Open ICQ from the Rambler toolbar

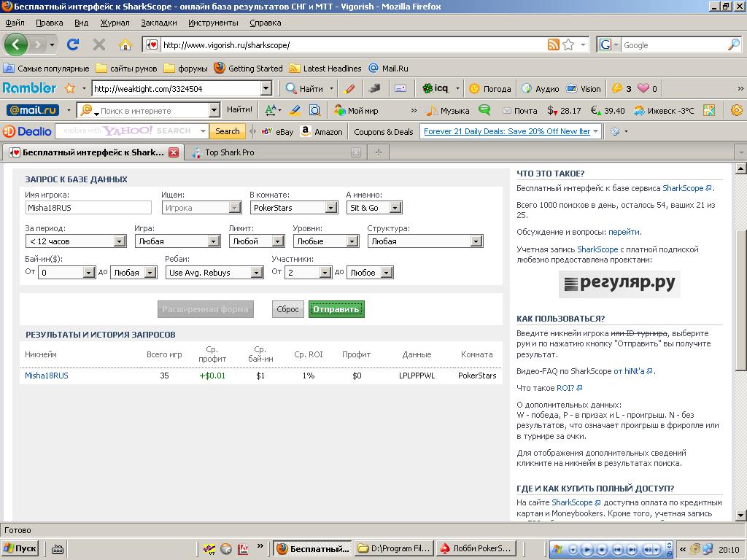435,88
